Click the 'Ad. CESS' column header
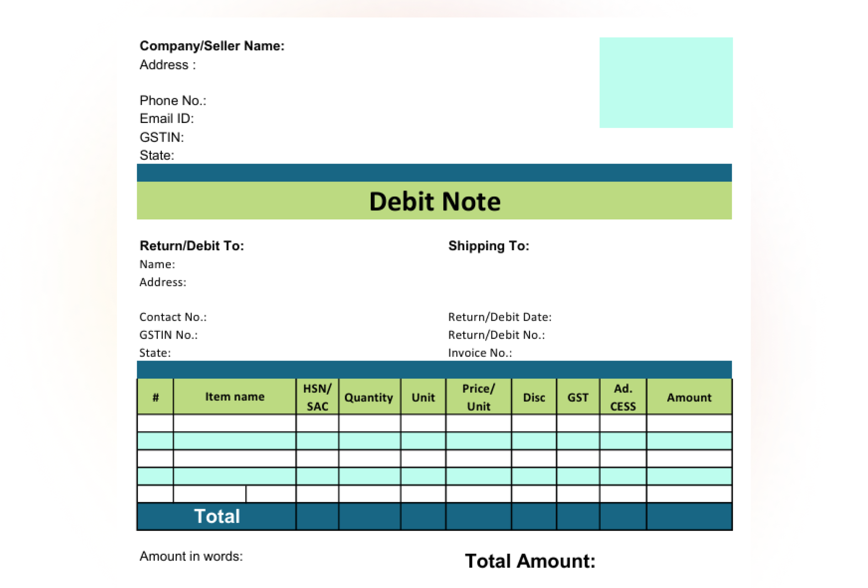This screenshot has height=588, width=868. tap(623, 397)
